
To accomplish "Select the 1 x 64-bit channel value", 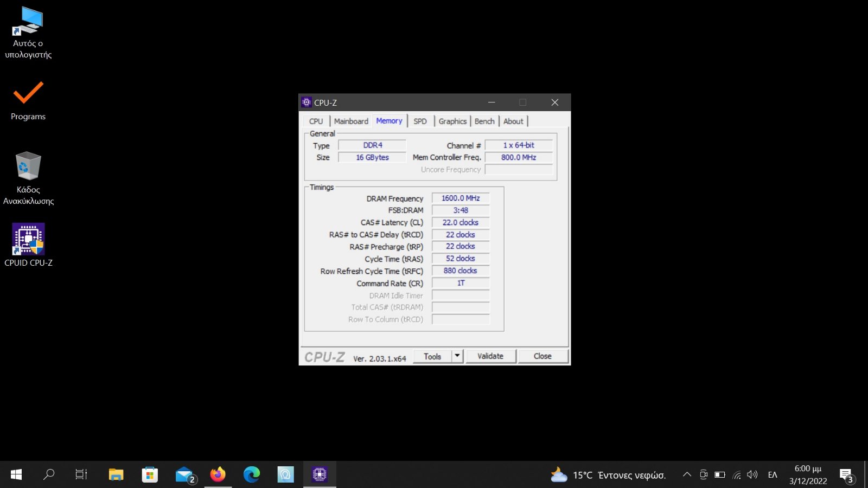I will [519, 145].
